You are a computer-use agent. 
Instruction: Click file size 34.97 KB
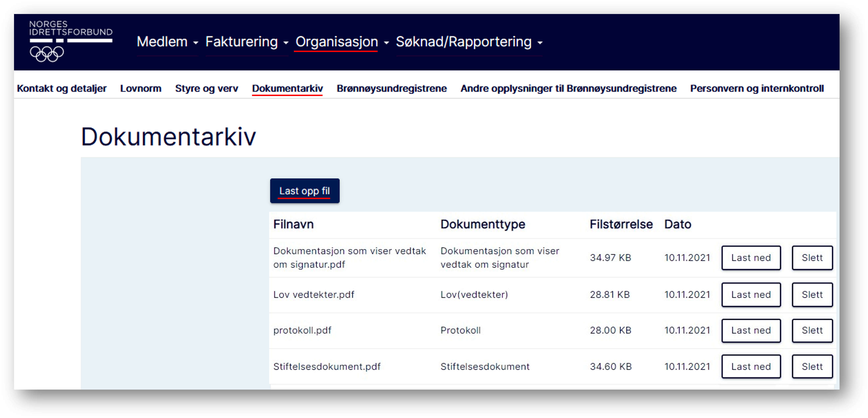(x=610, y=258)
